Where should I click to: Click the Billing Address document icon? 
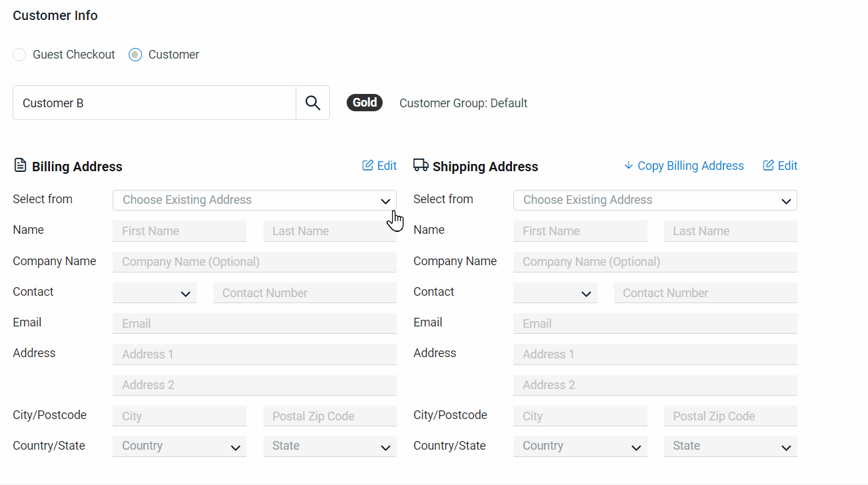(x=20, y=165)
